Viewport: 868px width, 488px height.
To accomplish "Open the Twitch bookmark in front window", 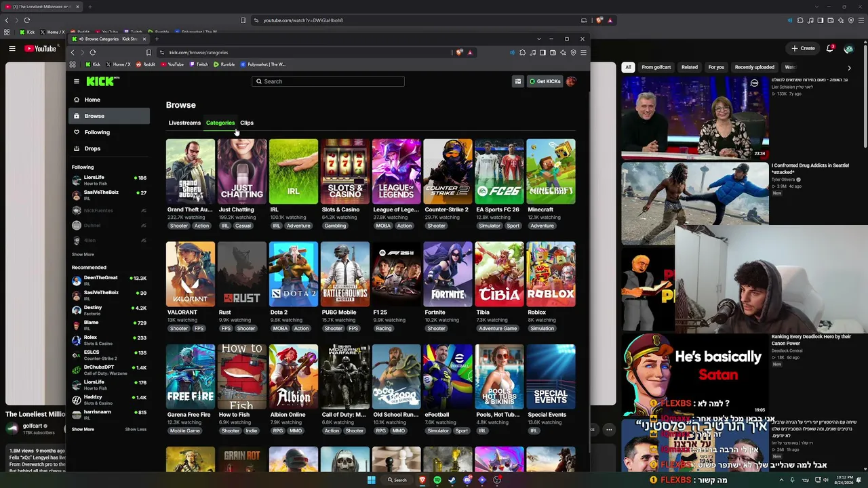I will coord(199,64).
